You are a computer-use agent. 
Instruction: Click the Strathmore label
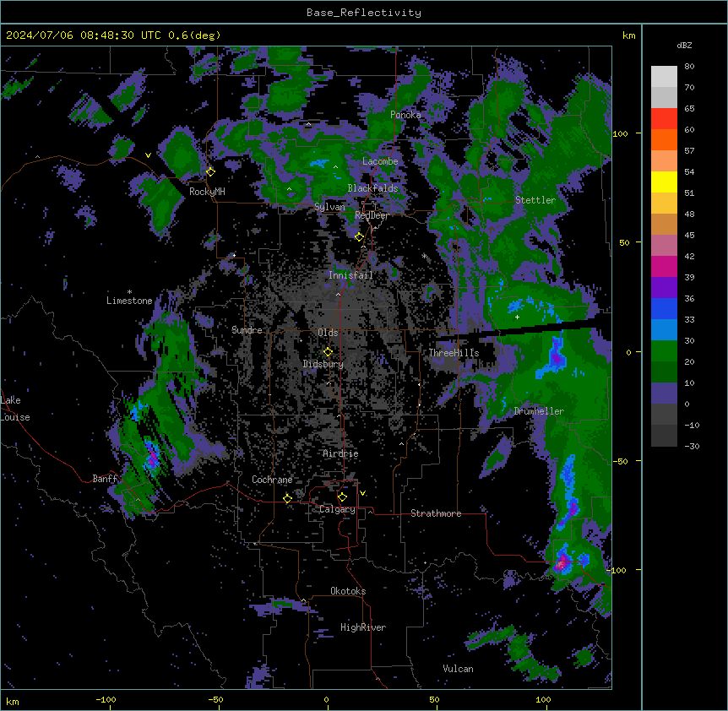[436, 513]
